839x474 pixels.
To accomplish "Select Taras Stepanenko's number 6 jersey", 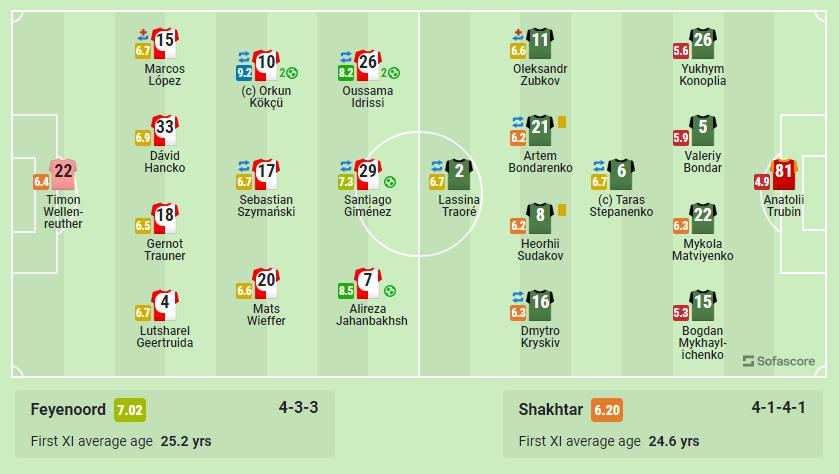I will [x=621, y=173].
